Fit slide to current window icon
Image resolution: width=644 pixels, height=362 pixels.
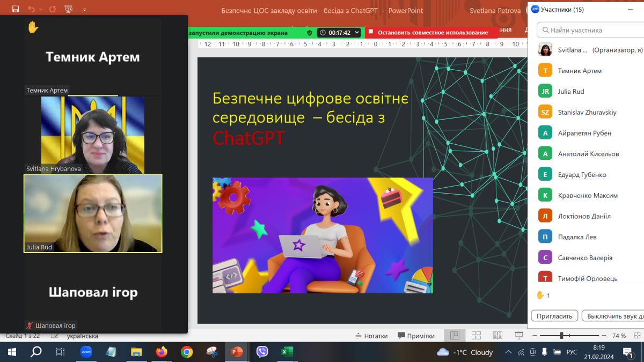(636, 336)
